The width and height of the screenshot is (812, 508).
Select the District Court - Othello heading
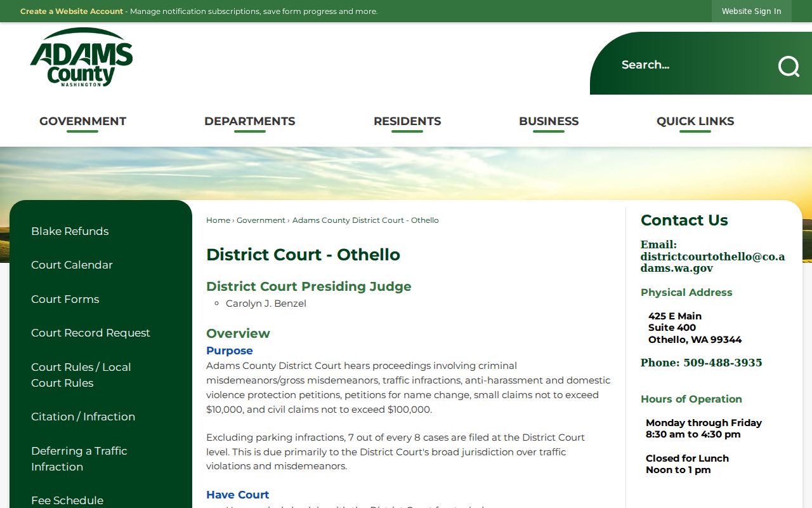pos(303,255)
